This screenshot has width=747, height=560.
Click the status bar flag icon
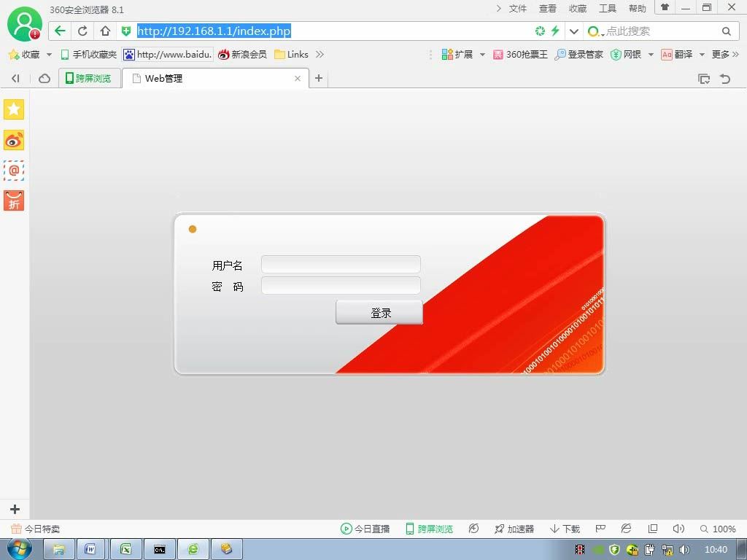tap(600, 528)
